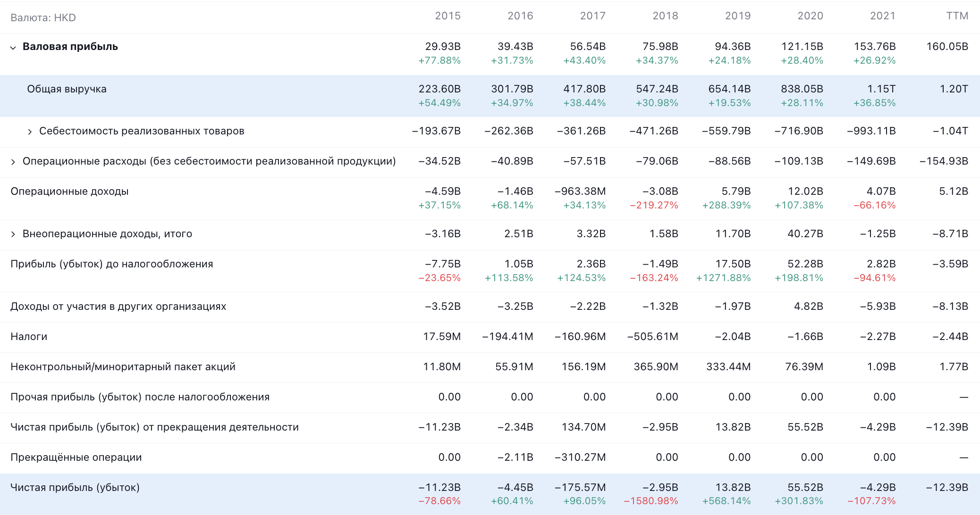Image resolution: width=980 pixels, height=515 pixels.
Task: Click discontinued operations value −310.27M
Action: (x=580, y=457)
